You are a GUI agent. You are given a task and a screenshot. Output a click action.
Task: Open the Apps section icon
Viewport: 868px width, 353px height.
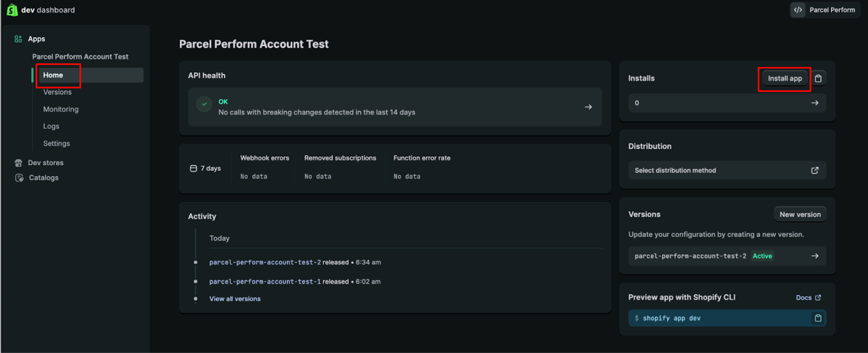click(x=18, y=39)
